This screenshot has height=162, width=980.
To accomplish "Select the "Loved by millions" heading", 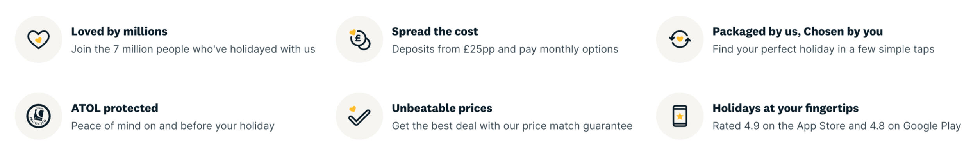I will click(x=119, y=31).
